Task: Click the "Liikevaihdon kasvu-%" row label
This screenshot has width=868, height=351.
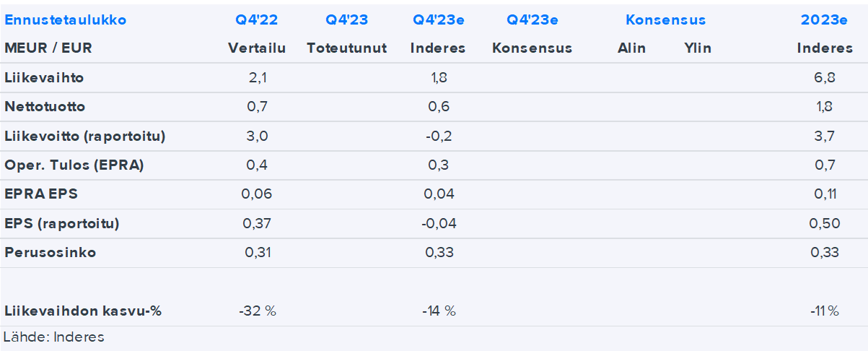Action: (x=83, y=311)
